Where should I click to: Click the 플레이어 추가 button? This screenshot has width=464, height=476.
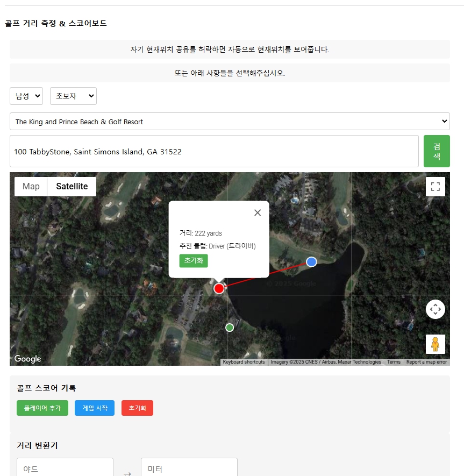[42, 408]
